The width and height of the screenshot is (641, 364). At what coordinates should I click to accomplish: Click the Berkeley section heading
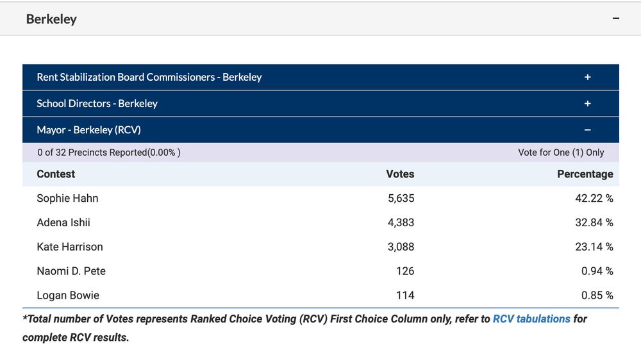tap(51, 19)
